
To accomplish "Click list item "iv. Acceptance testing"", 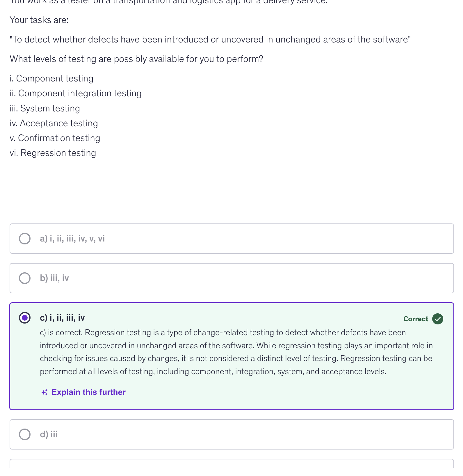I will pyautogui.click(x=54, y=123).
